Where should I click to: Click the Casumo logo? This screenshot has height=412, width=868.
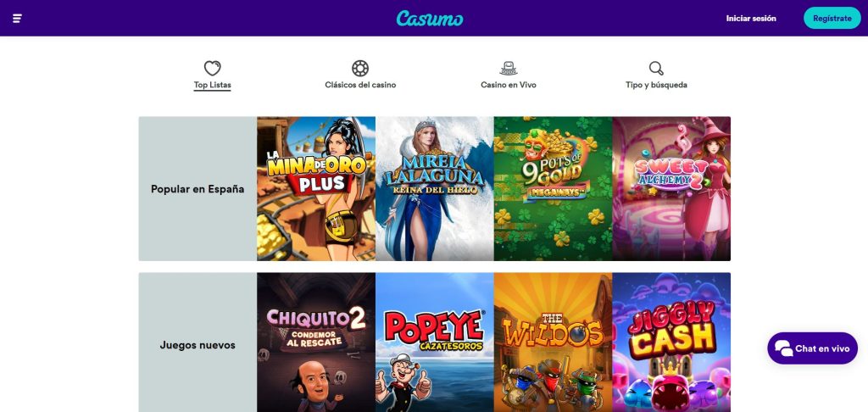(x=430, y=19)
